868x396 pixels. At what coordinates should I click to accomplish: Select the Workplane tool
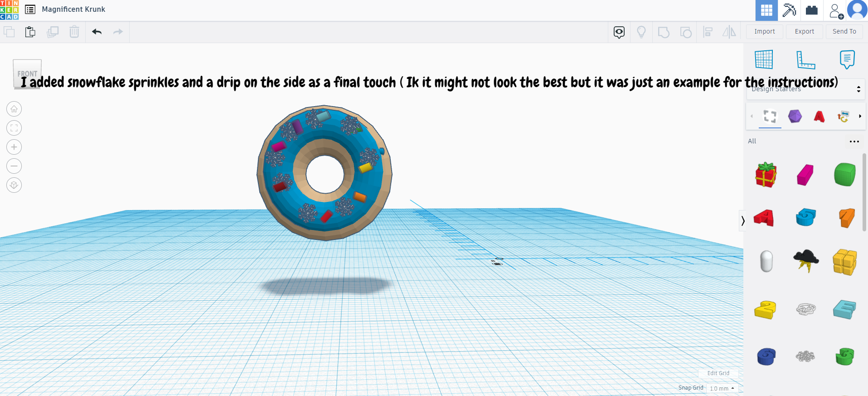click(x=764, y=59)
